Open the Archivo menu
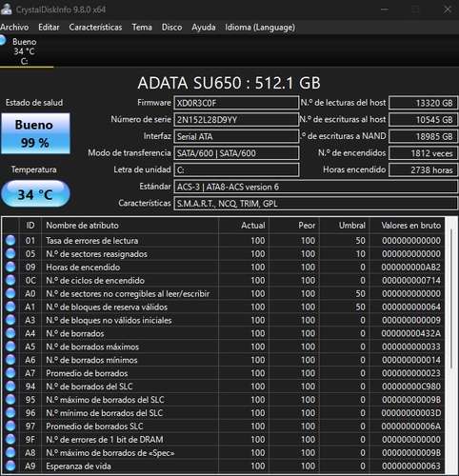 pyautogui.click(x=14, y=28)
